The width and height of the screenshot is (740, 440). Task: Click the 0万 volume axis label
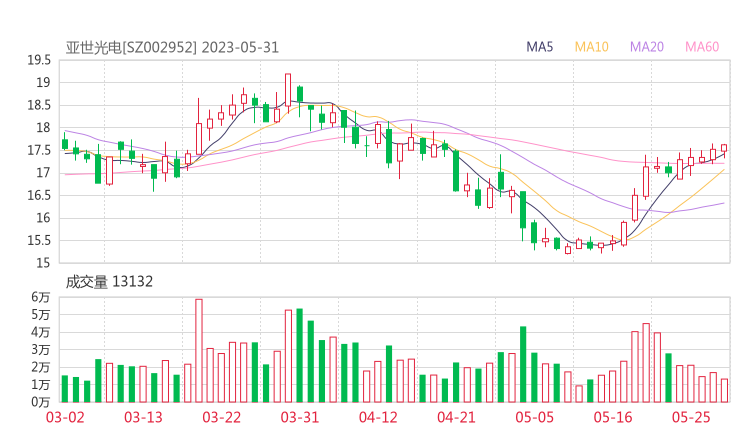[x=41, y=402]
